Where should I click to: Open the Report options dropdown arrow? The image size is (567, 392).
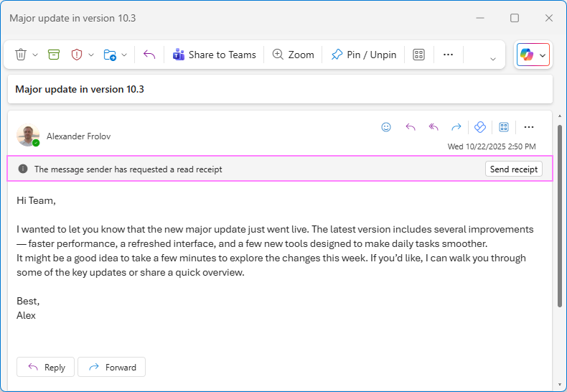pyautogui.click(x=91, y=55)
